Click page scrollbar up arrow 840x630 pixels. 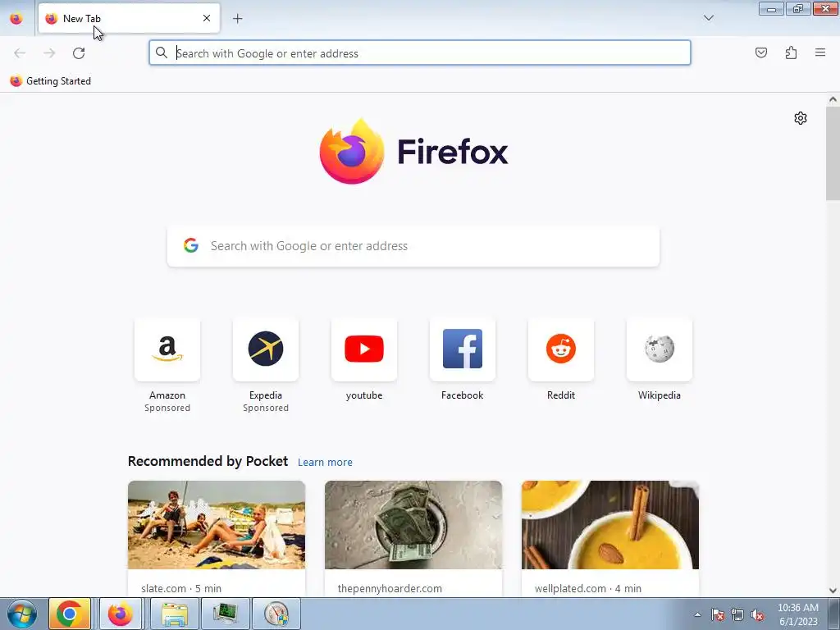click(x=833, y=99)
